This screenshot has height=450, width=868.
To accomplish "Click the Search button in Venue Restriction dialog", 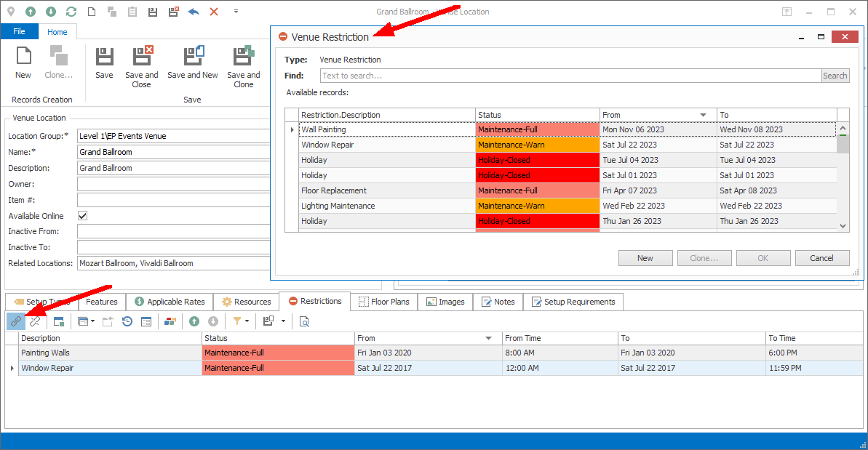I will 835,76.
